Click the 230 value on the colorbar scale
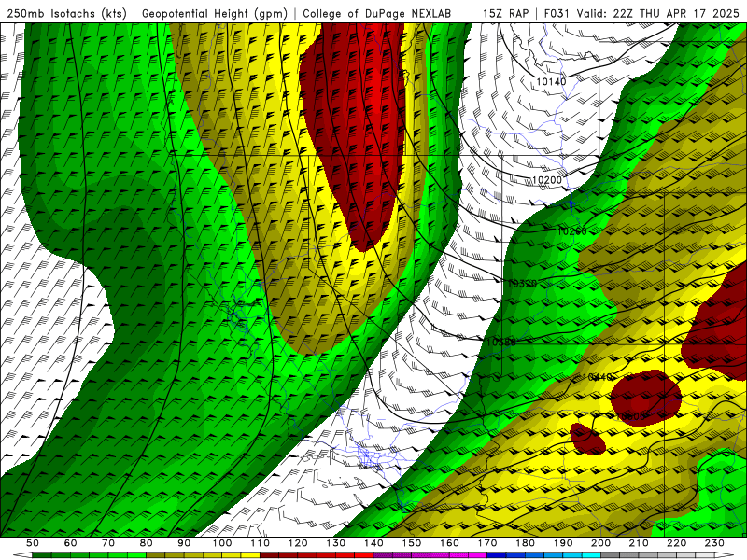This screenshot has width=747, height=560. 714,543
